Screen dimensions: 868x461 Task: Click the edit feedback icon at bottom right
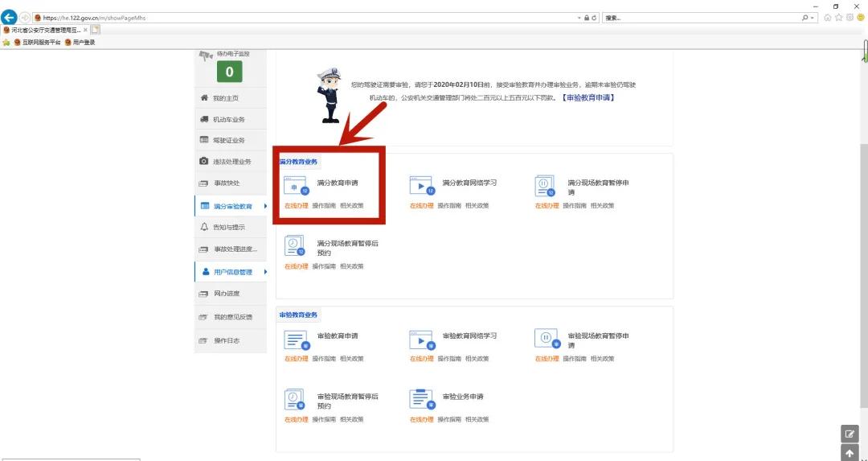(x=850, y=434)
